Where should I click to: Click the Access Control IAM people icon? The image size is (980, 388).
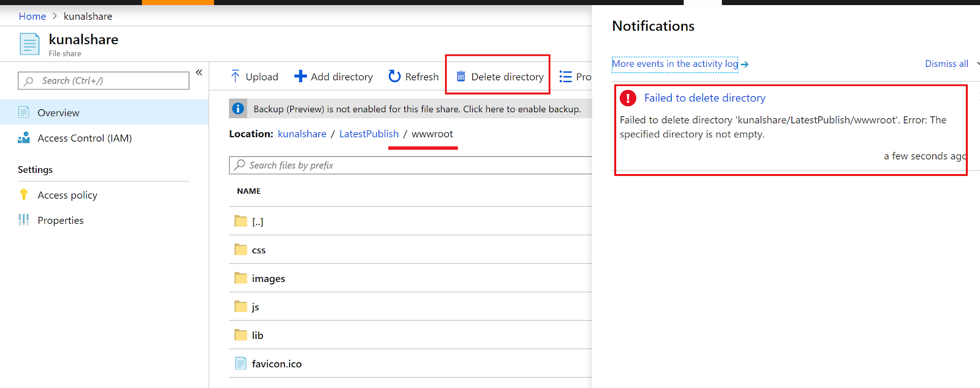point(24,138)
